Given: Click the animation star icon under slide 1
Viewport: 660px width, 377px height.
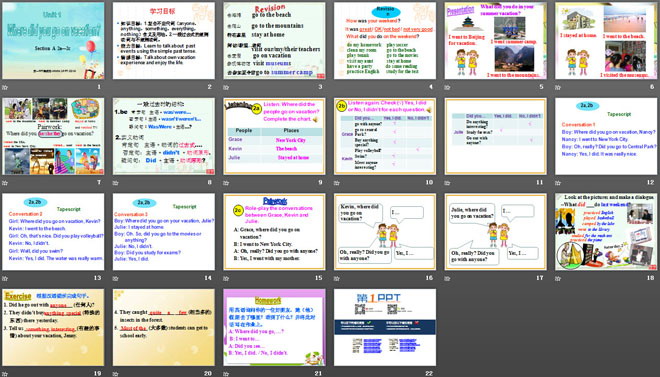Looking at the screenshot, I should pyautogui.click(x=5, y=88).
